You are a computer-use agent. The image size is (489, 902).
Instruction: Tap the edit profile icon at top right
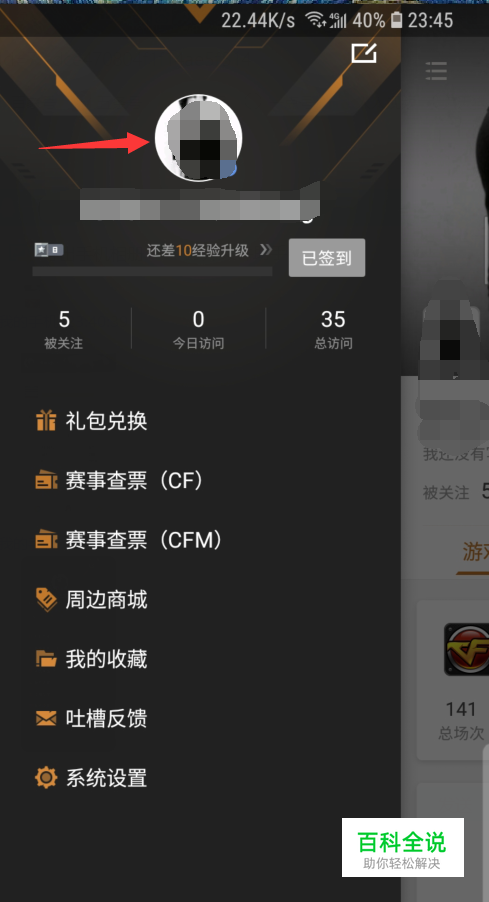pos(364,53)
